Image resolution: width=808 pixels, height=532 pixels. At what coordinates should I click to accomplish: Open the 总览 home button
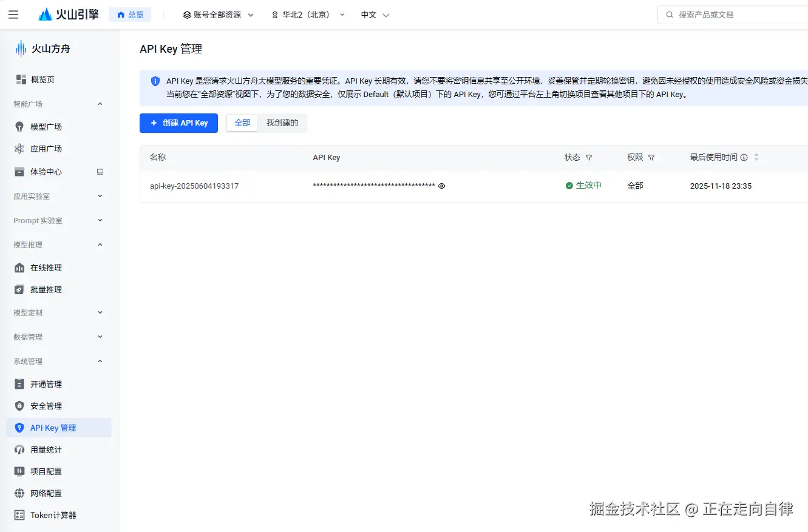pyautogui.click(x=130, y=15)
